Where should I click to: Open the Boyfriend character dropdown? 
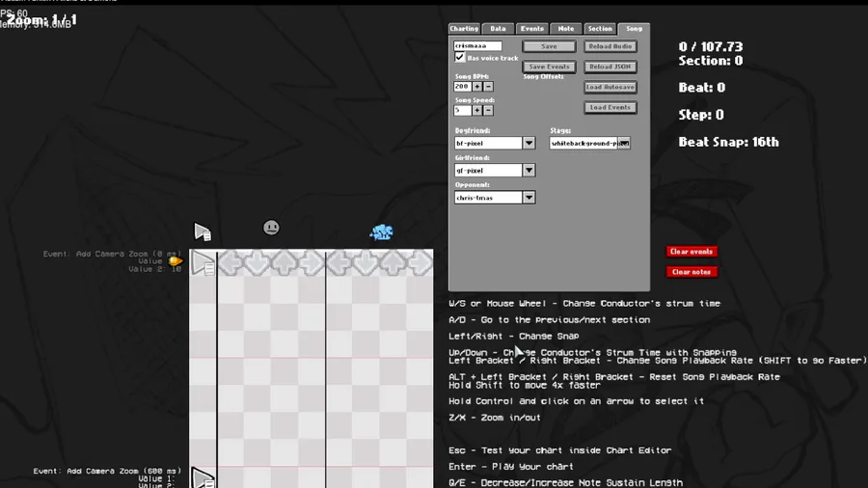coord(529,143)
